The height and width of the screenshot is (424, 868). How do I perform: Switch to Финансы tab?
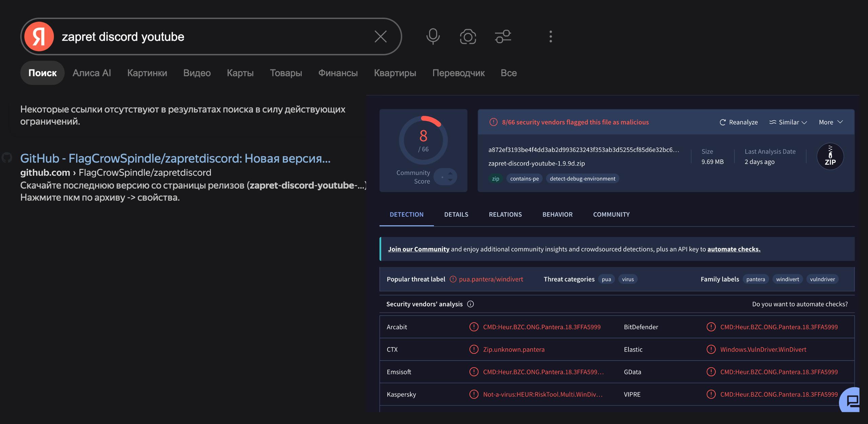click(338, 73)
